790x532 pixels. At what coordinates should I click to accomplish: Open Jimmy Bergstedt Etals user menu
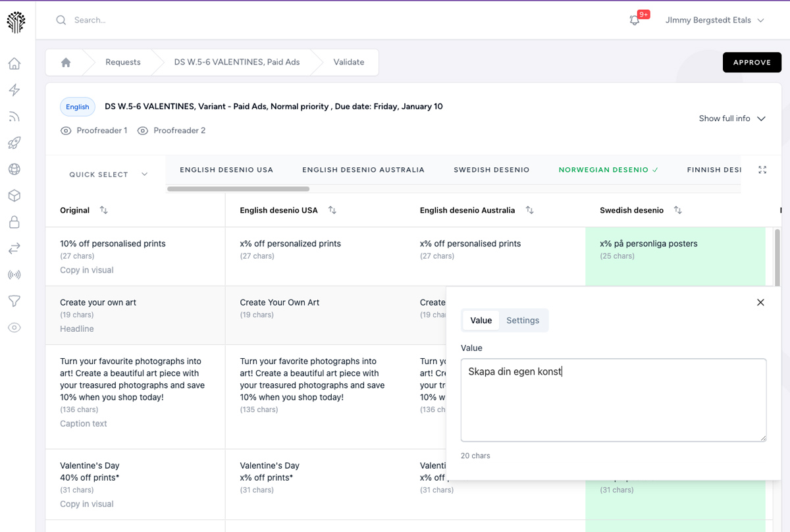point(715,20)
